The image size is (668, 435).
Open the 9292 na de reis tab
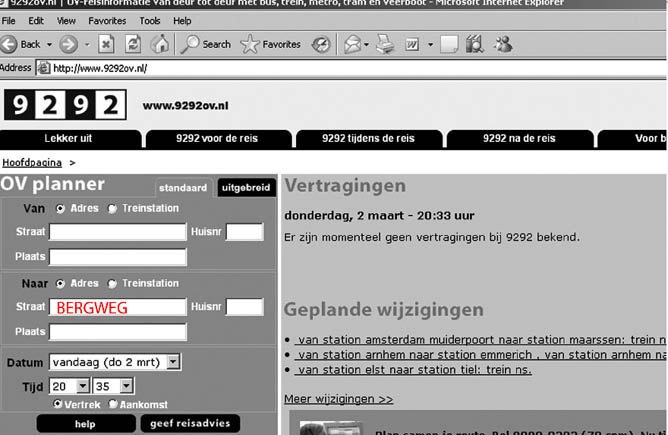[519, 138]
